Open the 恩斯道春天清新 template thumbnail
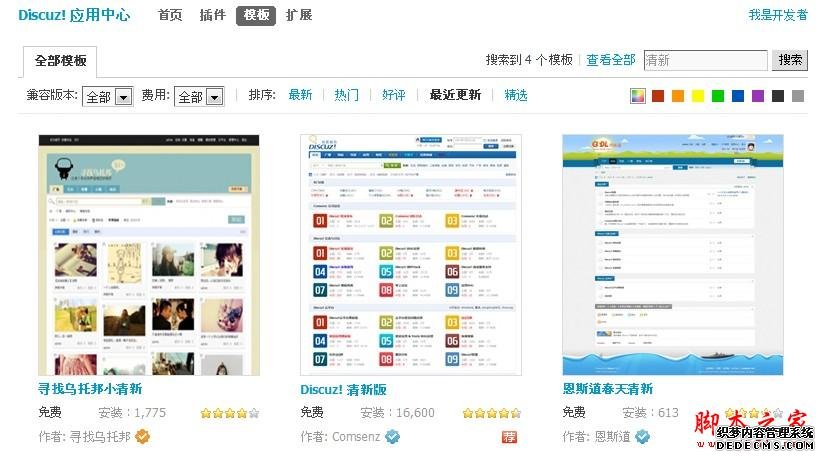The image size is (825, 460). pyautogui.click(x=672, y=255)
